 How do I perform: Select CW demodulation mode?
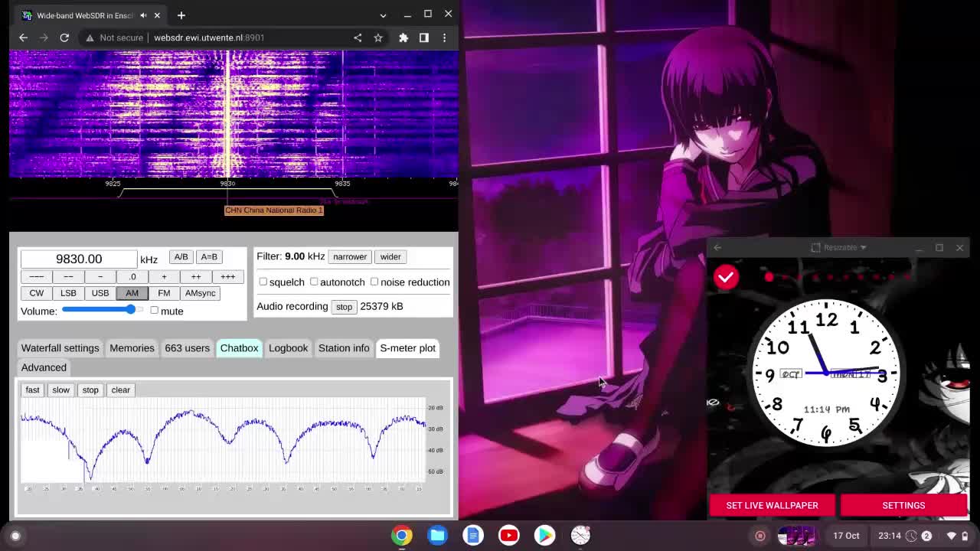click(36, 293)
